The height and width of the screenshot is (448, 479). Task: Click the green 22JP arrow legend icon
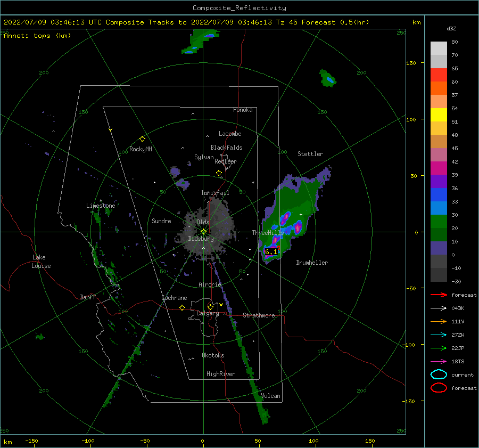[x=439, y=348]
